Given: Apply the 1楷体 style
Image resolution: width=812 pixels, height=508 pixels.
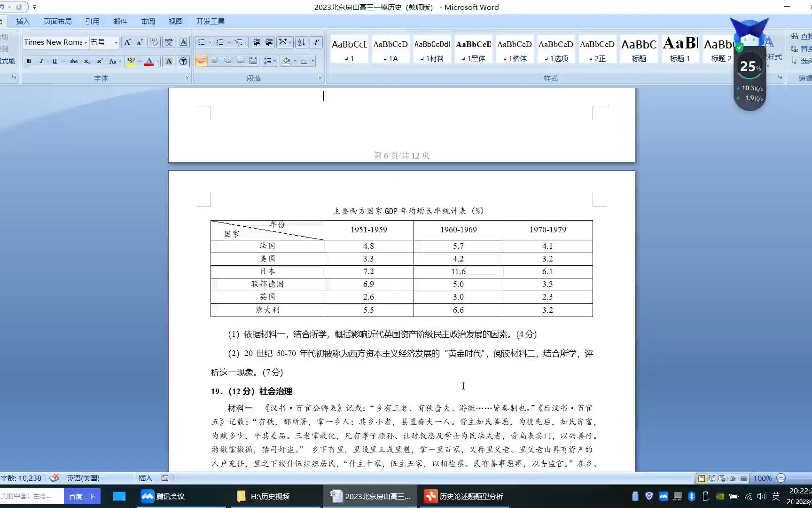Looking at the screenshot, I should coord(515,49).
